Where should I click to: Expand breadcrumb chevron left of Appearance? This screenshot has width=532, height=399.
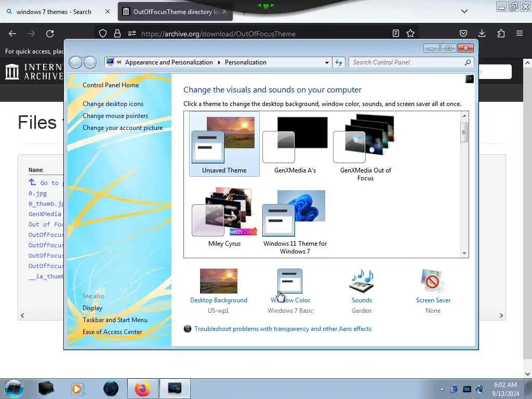119,62
